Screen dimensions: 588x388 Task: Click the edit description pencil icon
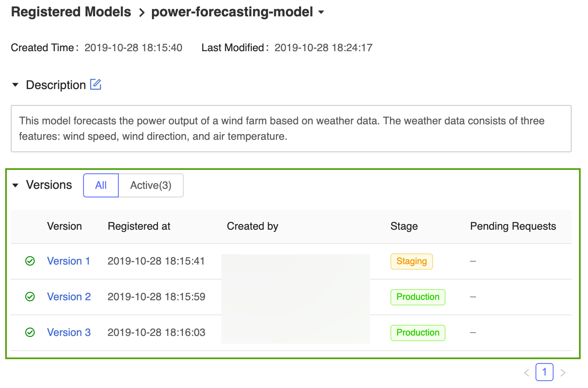tap(96, 84)
